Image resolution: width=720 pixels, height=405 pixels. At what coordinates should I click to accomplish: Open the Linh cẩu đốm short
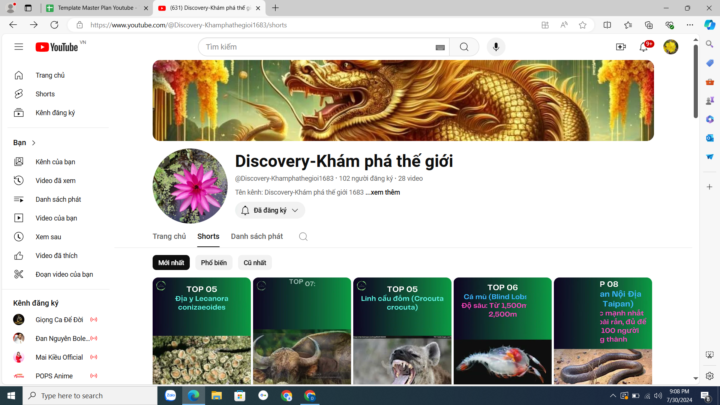[x=402, y=331]
